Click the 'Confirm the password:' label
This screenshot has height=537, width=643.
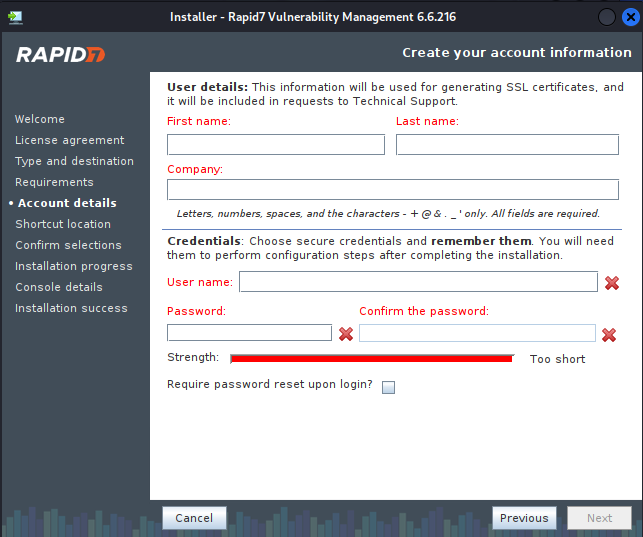pos(424,311)
